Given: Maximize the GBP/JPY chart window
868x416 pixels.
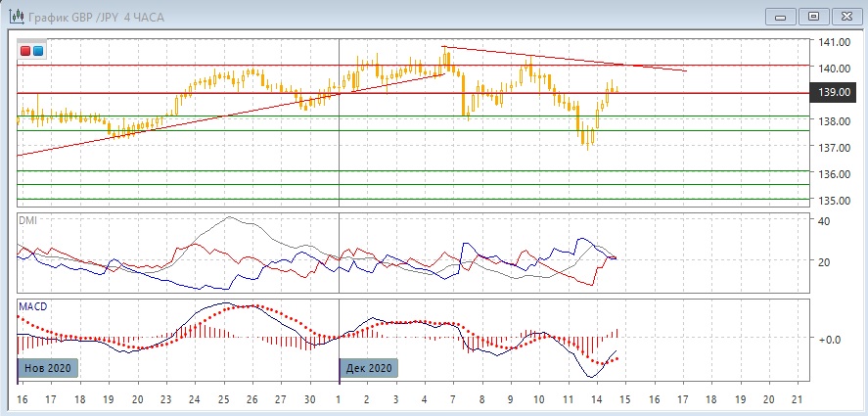Looking at the screenshot, I should (x=812, y=15).
